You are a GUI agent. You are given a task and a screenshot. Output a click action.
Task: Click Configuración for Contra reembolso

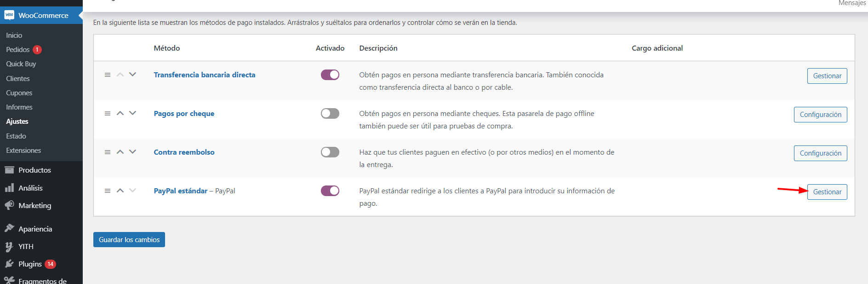coord(820,153)
